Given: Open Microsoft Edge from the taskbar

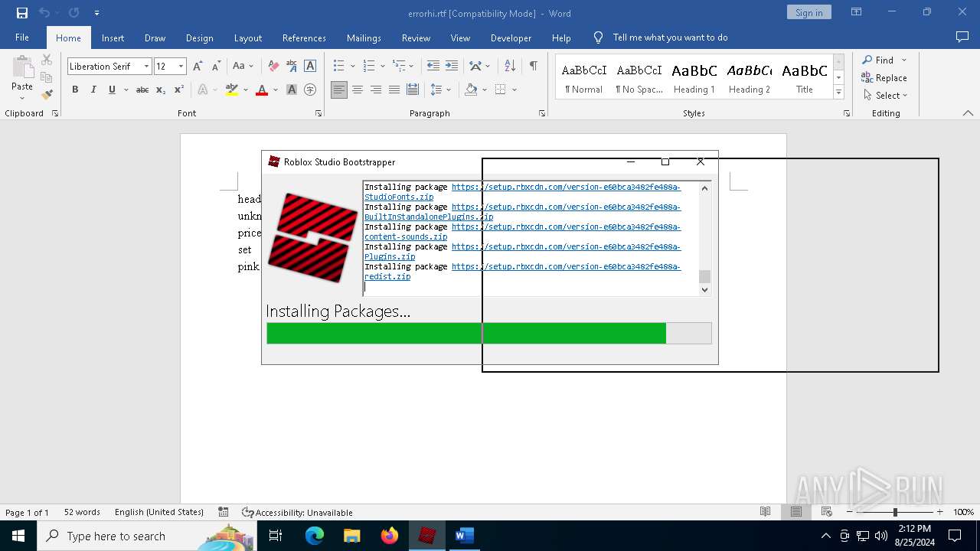Looking at the screenshot, I should [315, 536].
